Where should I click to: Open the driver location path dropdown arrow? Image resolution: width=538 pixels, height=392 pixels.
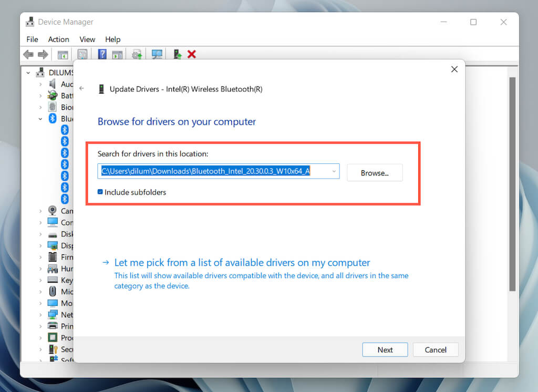pos(334,171)
